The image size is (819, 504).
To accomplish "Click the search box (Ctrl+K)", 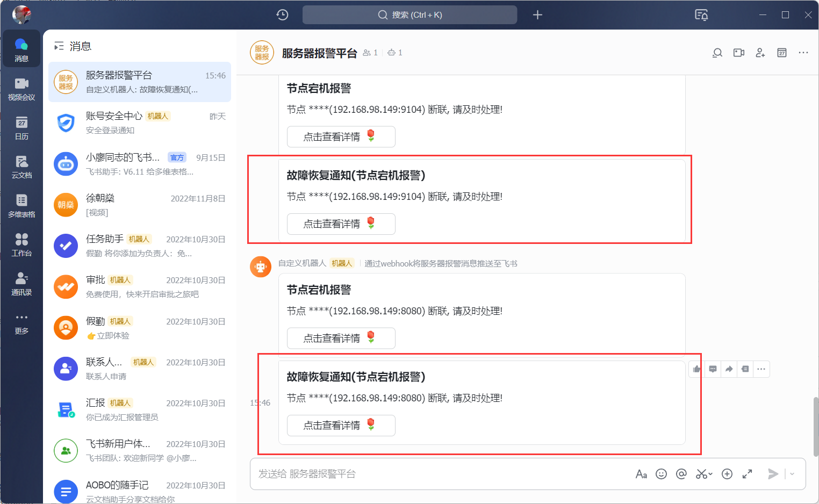I will pyautogui.click(x=410, y=15).
